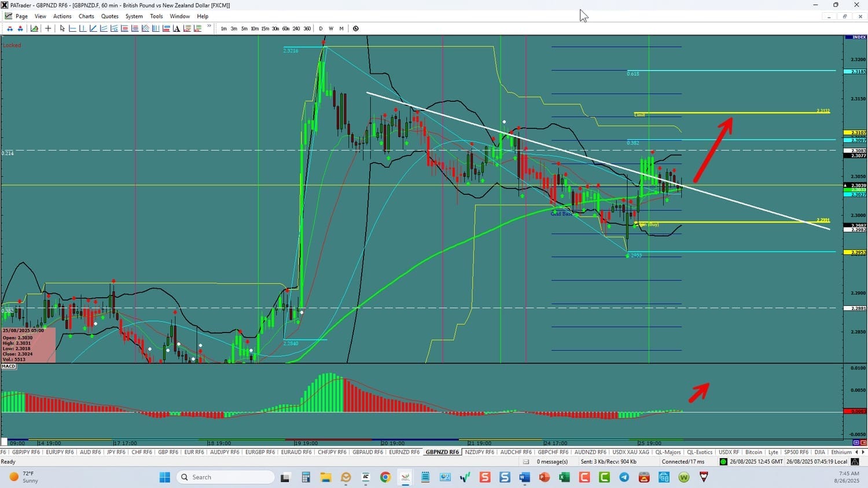Viewport: 868px width, 488px height.
Task: Open the weather widget showing 72°F
Action: click(24, 477)
